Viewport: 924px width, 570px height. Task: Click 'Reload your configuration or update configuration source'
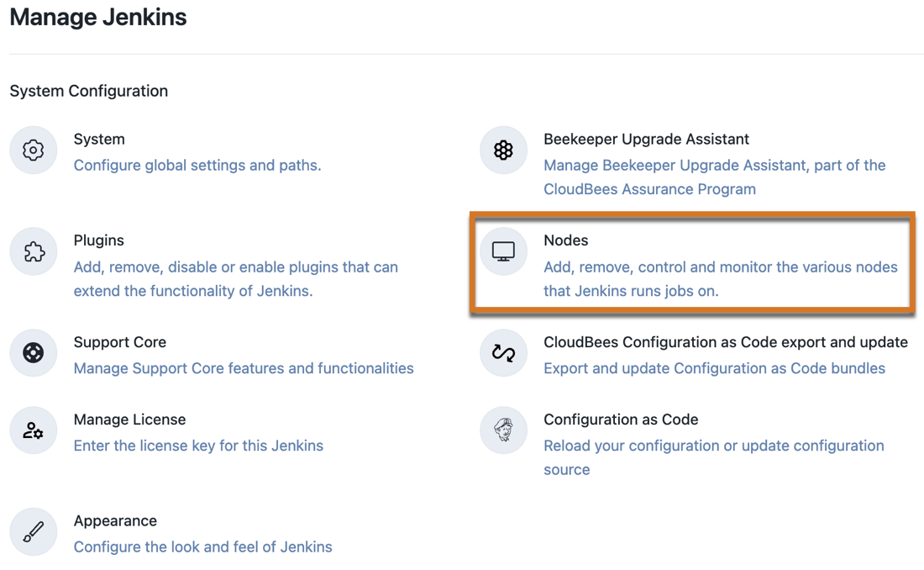coord(714,458)
